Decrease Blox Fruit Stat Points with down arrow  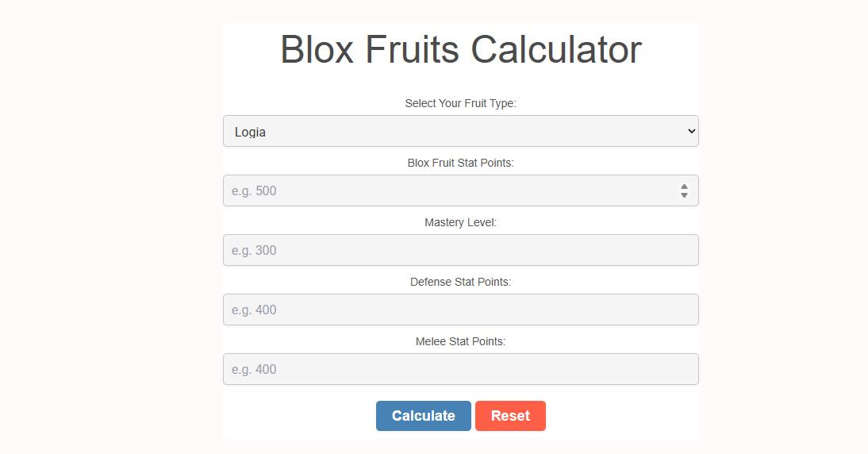point(684,195)
